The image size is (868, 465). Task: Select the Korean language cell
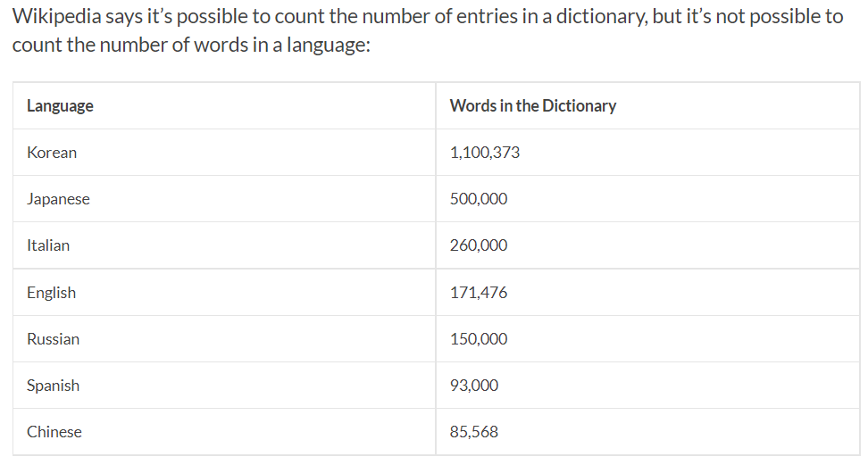point(52,153)
